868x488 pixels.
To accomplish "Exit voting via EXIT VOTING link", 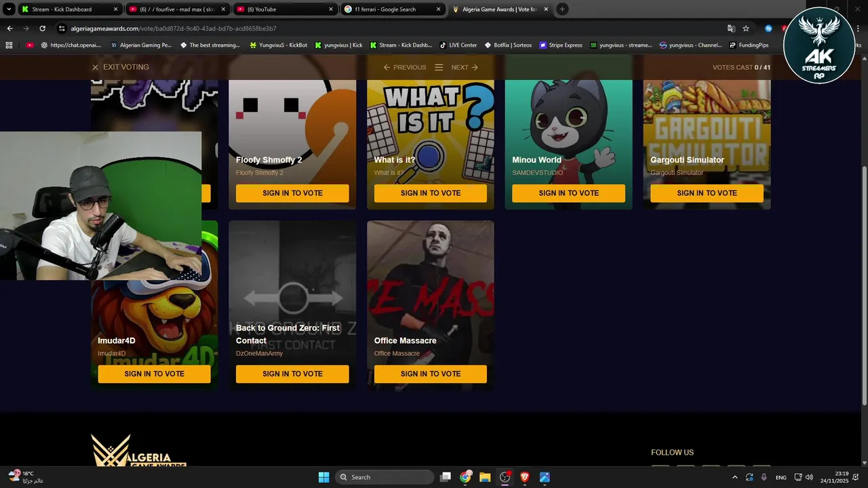I will (x=120, y=67).
